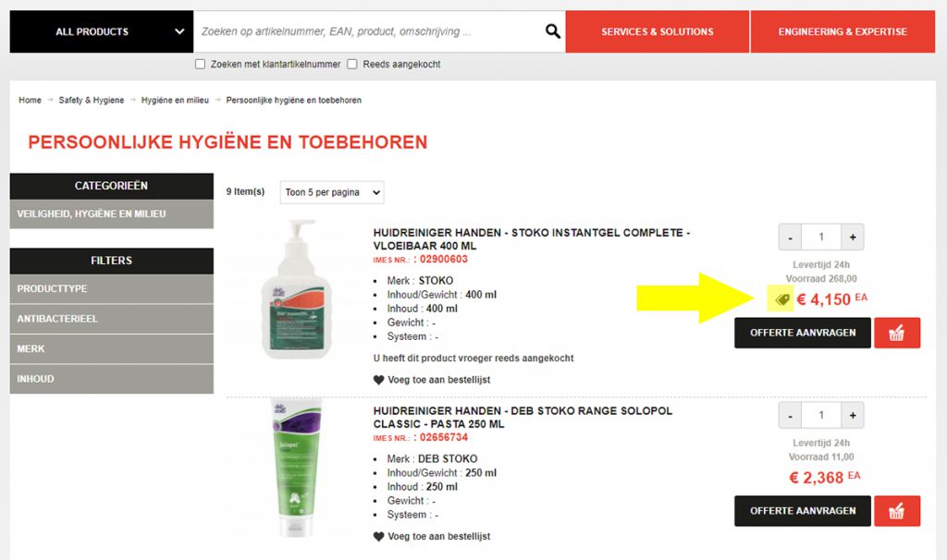
Task: Focus the product search field
Action: (x=368, y=31)
